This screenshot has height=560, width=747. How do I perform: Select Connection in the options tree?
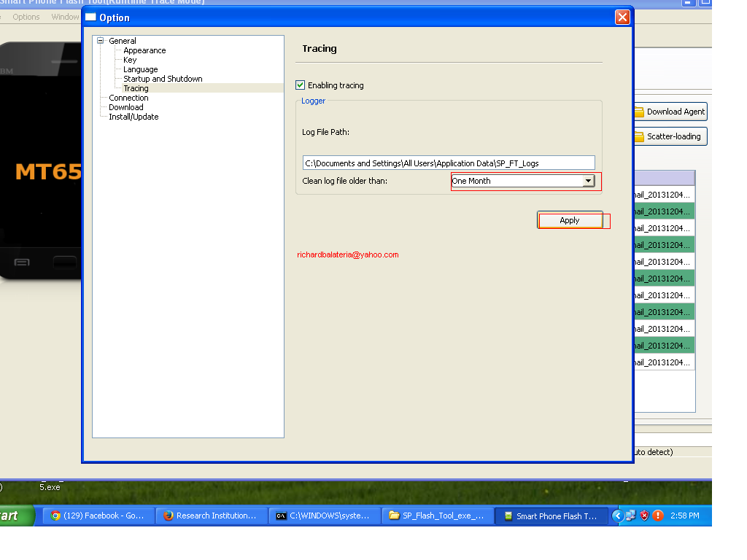(x=128, y=98)
